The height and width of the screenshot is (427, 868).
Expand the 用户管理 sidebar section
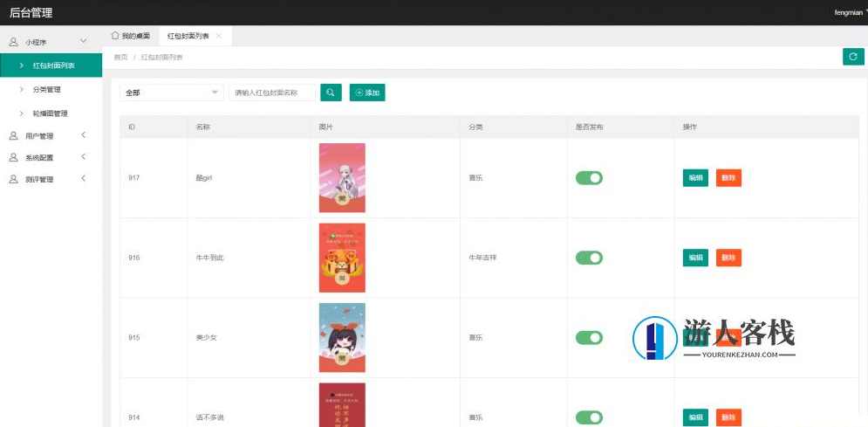[x=83, y=136]
